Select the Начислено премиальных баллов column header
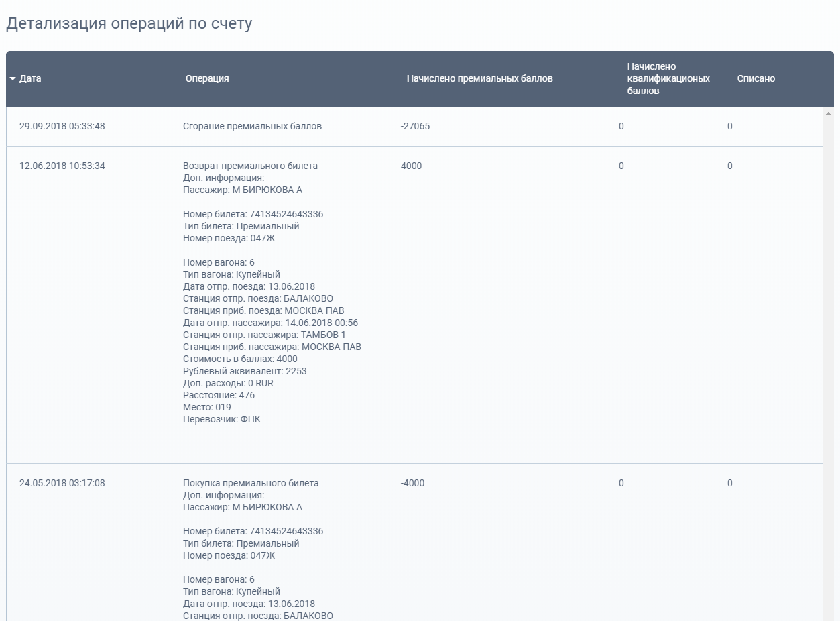840x621 pixels. pos(479,78)
